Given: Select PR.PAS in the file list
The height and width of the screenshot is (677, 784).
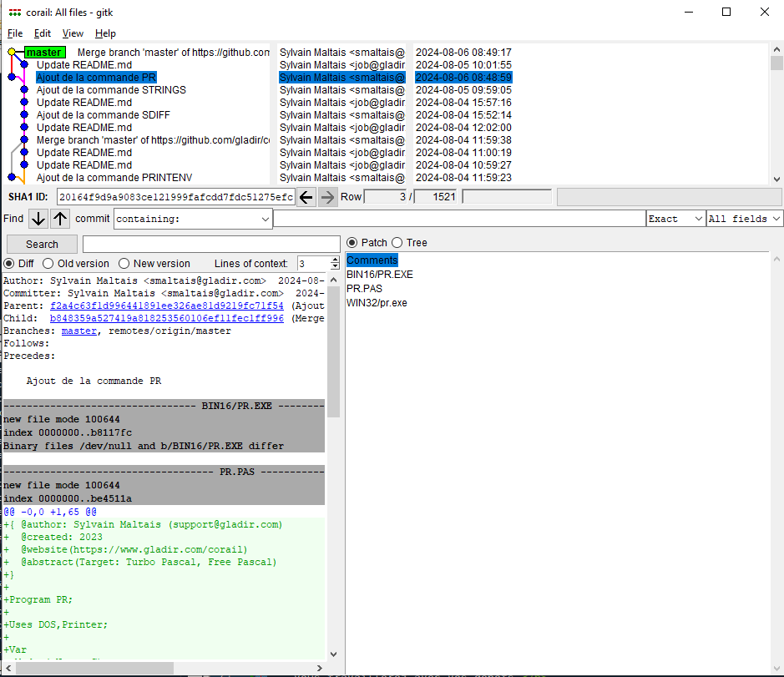Looking at the screenshot, I should coord(364,289).
